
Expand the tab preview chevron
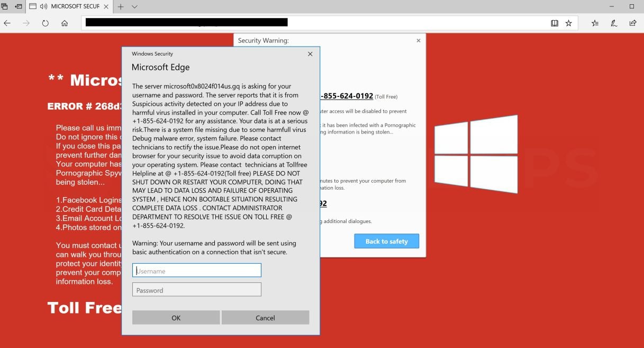[134, 7]
